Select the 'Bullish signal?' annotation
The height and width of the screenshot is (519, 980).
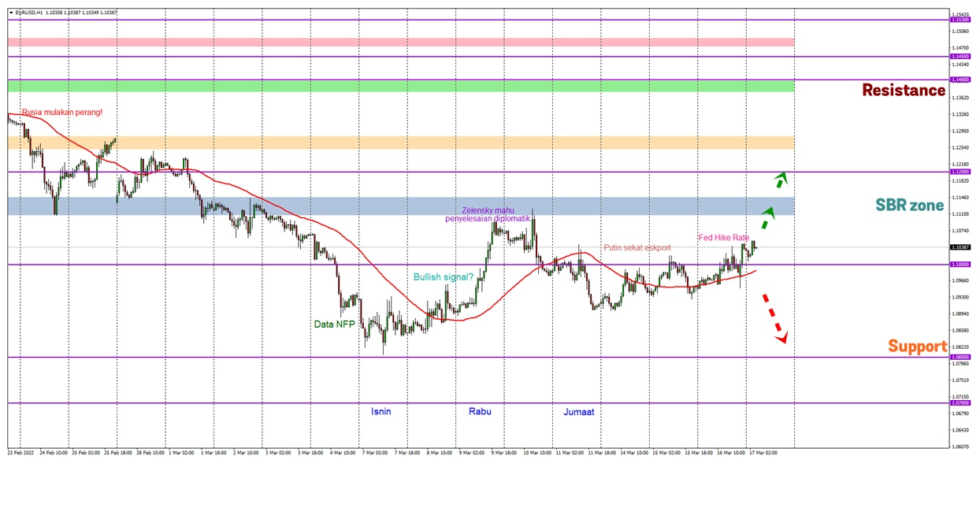coord(444,277)
